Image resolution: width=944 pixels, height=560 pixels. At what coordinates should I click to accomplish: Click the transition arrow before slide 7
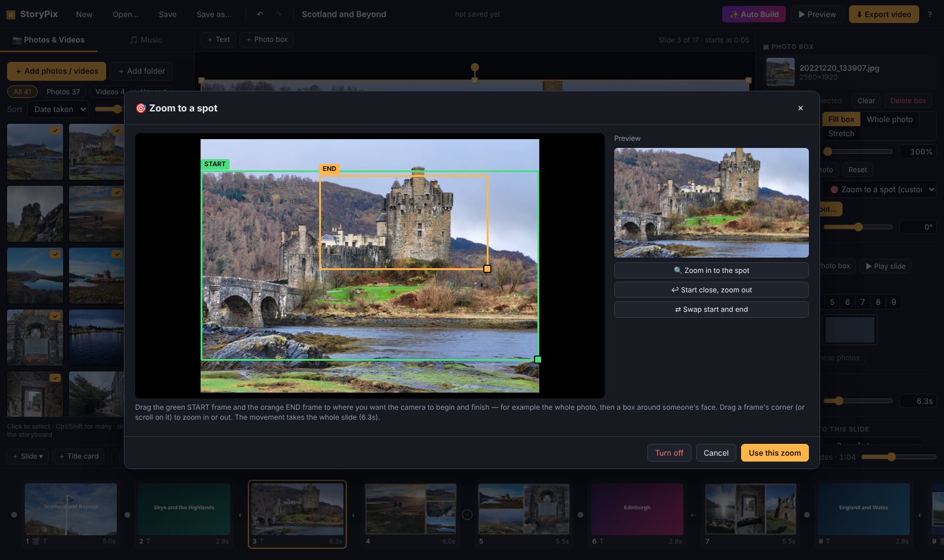point(694,515)
